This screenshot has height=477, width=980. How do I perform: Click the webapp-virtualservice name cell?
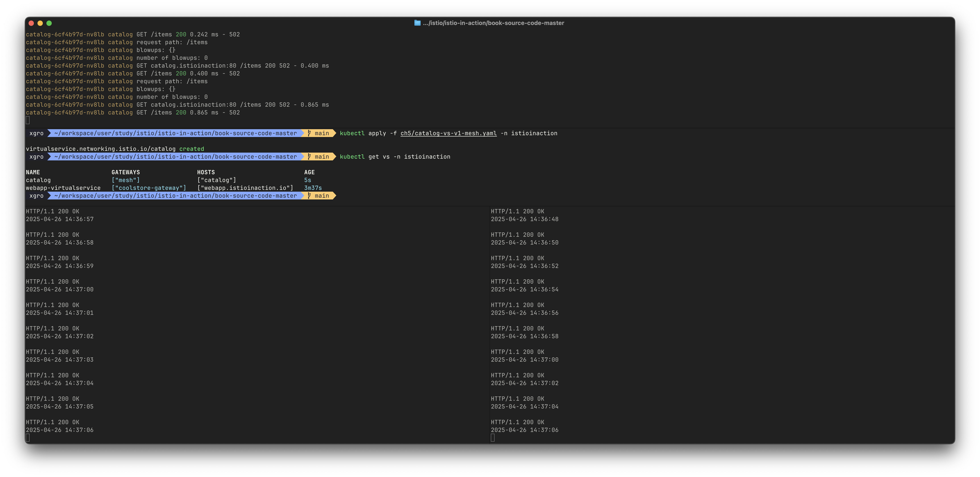click(63, 188)
